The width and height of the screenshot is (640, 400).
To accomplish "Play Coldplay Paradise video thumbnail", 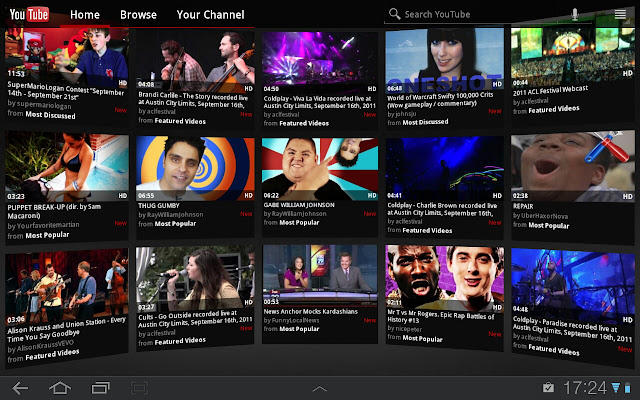I will pyautogui.click(x=573, y=286).
